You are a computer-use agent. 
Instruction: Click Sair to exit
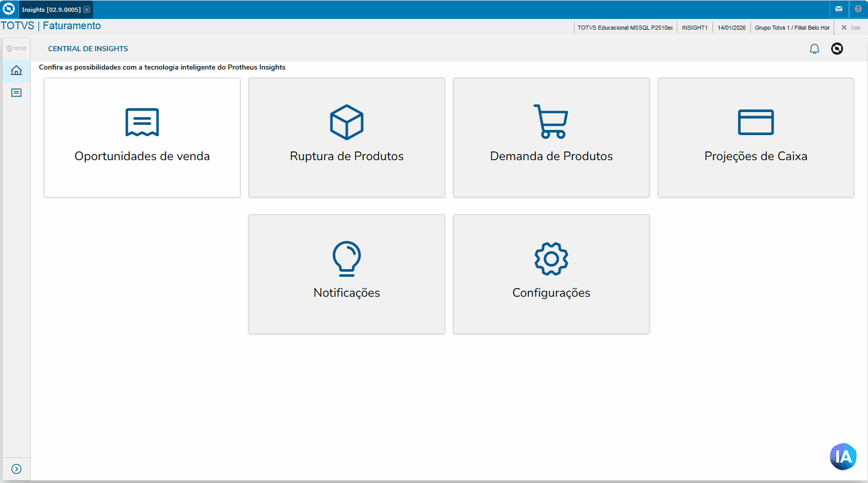[851, 28]
